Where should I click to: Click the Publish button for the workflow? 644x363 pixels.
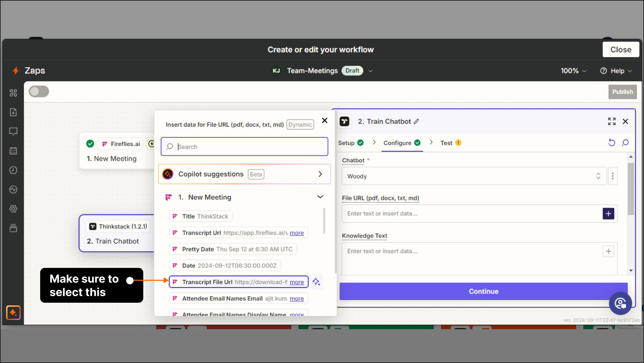(x=622, y=92)
